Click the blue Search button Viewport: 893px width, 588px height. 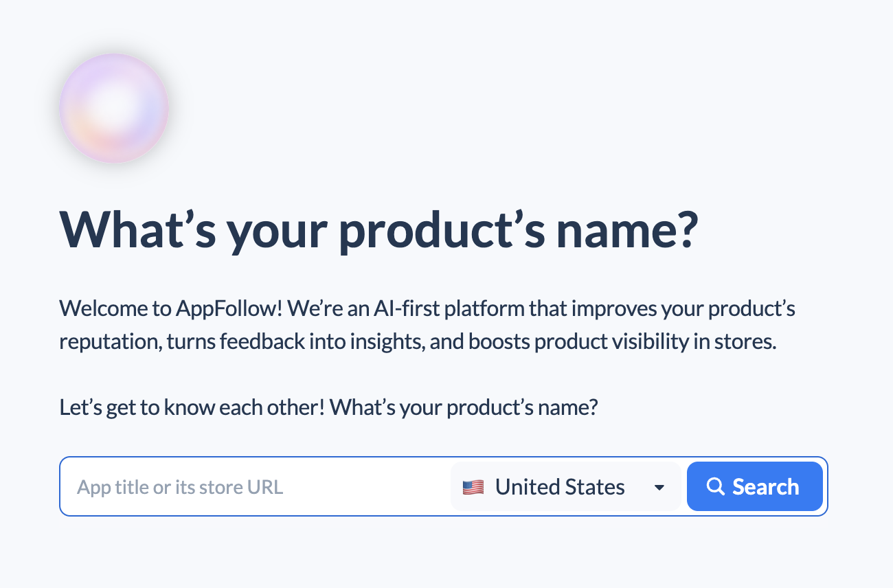point(755,486)
